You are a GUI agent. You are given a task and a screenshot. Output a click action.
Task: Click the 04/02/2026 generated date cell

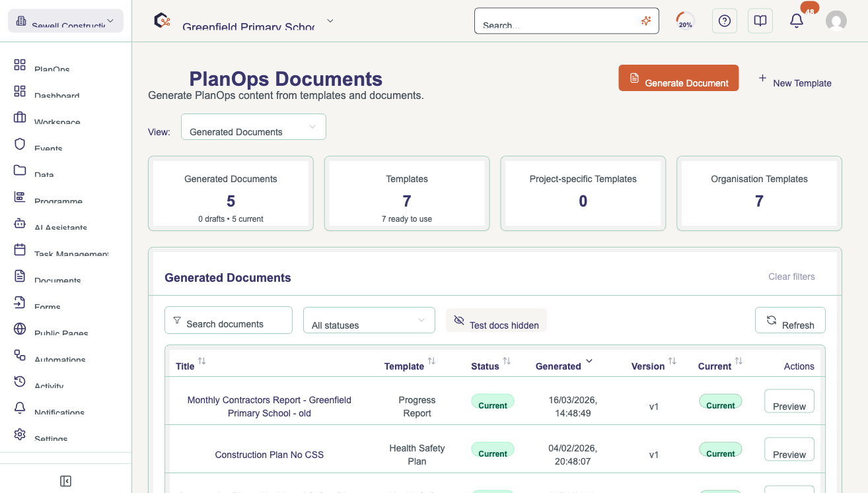[573, 455]
